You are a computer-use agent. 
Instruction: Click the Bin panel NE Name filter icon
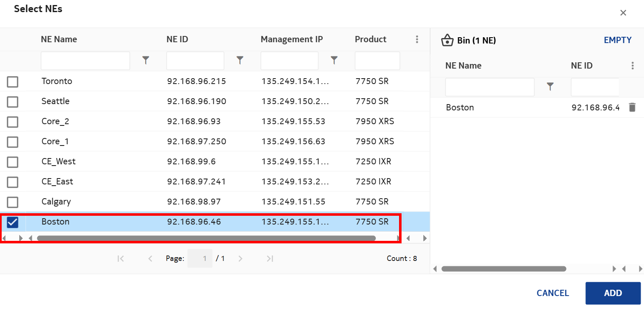click(x=550, y=87)
